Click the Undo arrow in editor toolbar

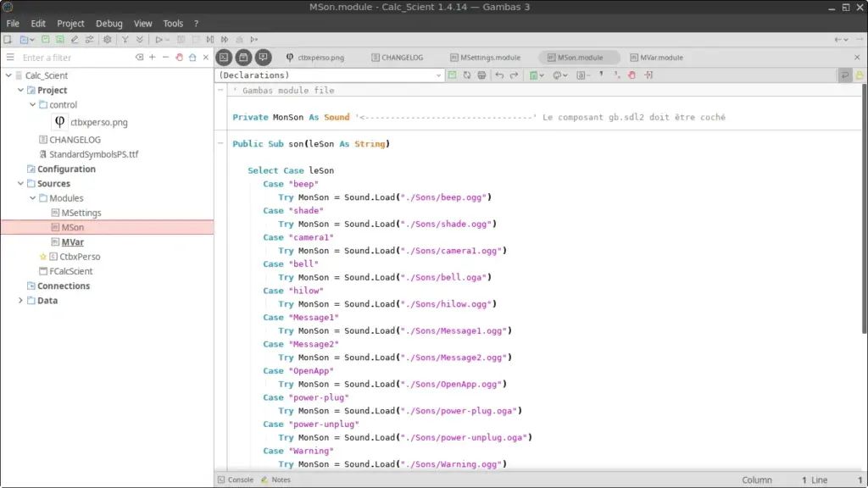click(499, 75)
